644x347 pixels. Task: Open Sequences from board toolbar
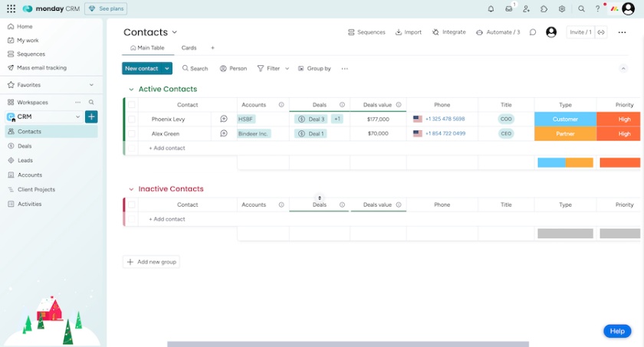coord(366,32)
